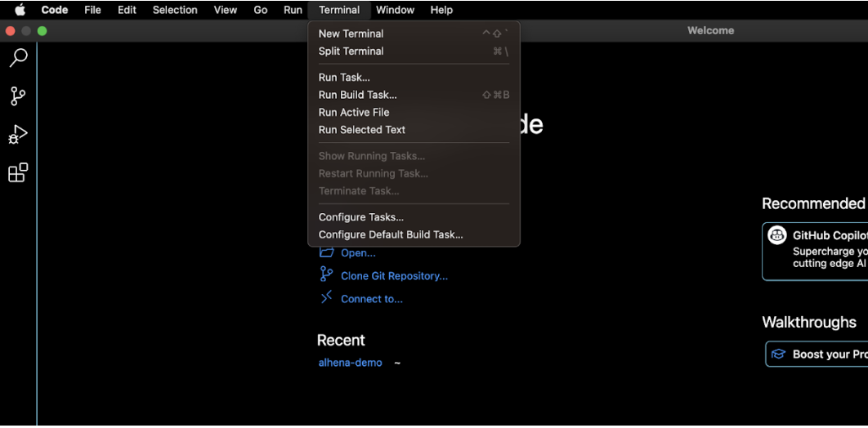Open the File menu
Image resolution: width=868 pixels, height=428 pixels.
pos(92,10)
